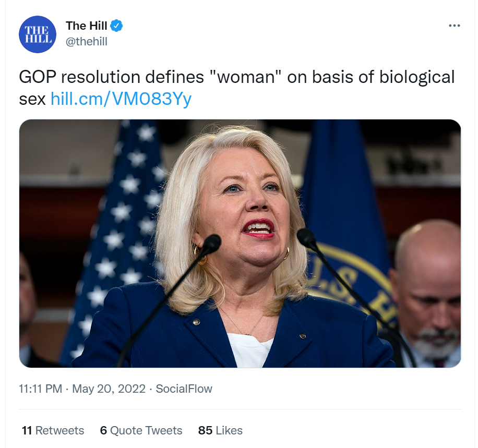Click the 11:11 PM timestamp

[x=41, y=389]
